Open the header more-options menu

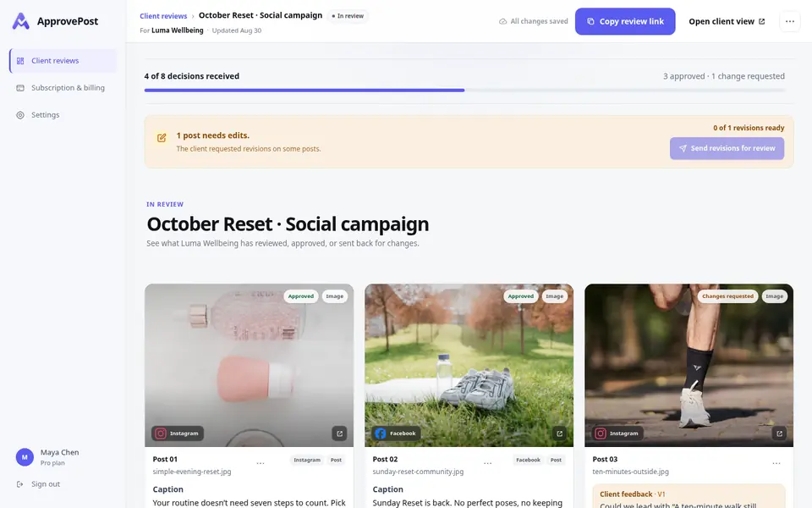pyautogui.click(x=790, y=21)
